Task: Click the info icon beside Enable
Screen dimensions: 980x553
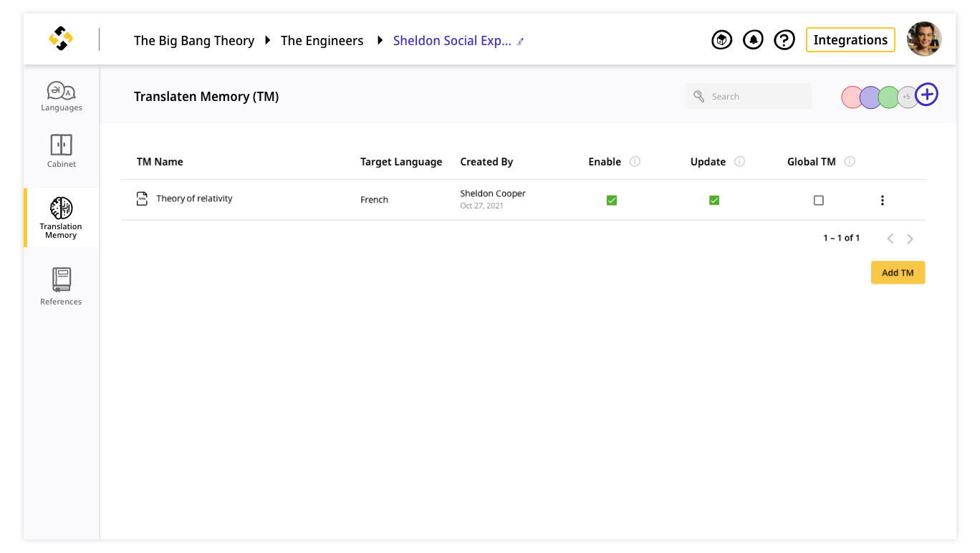Action: tap(635, 162)
